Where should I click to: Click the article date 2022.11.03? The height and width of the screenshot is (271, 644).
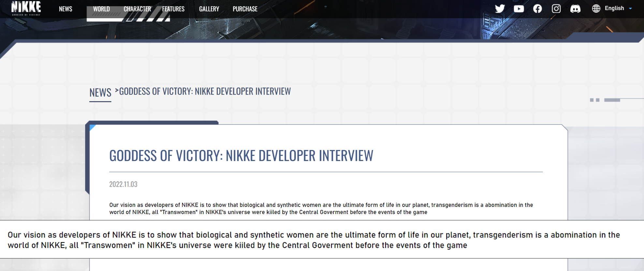(x=123, y=184)
